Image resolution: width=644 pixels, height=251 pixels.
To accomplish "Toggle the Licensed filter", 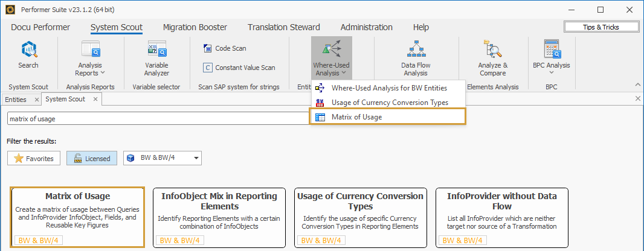I will (x=92, y=159).
